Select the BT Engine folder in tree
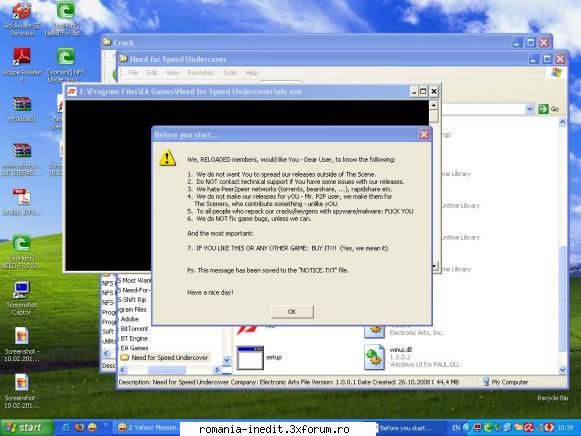The image size is (581, 436). pos(134,338)
